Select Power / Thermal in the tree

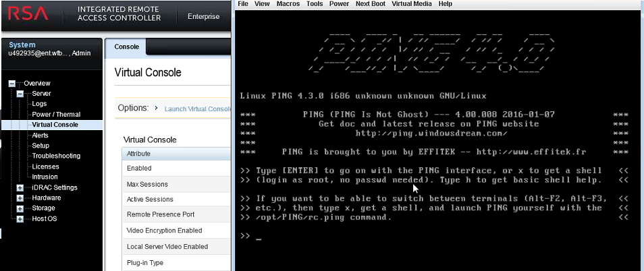(x=56, y=115)
